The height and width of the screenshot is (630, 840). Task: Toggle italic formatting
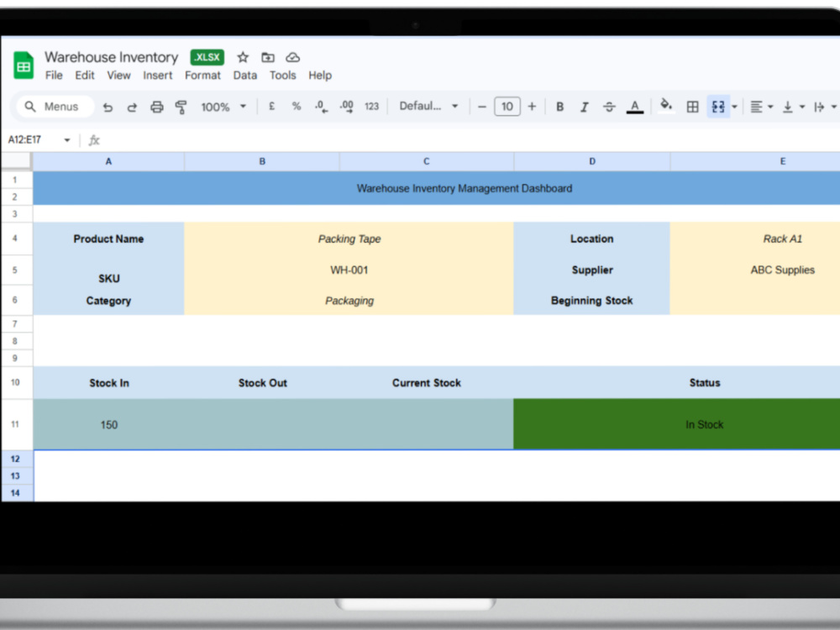point(585,107)
